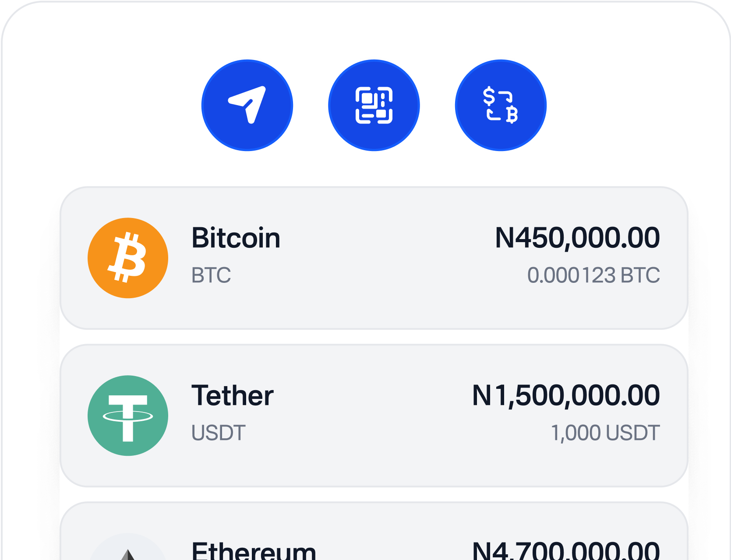Tap the dollar-to-Bitcoin swap button

click(x=501, y=106)
